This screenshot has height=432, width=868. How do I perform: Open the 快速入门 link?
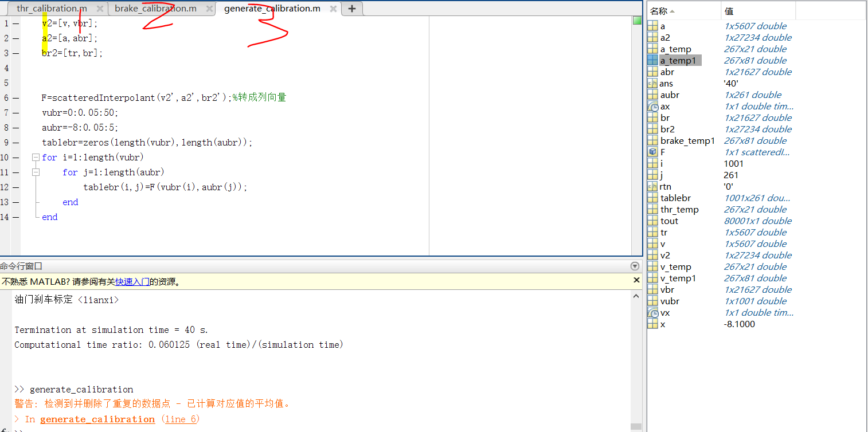pos(132,282)
